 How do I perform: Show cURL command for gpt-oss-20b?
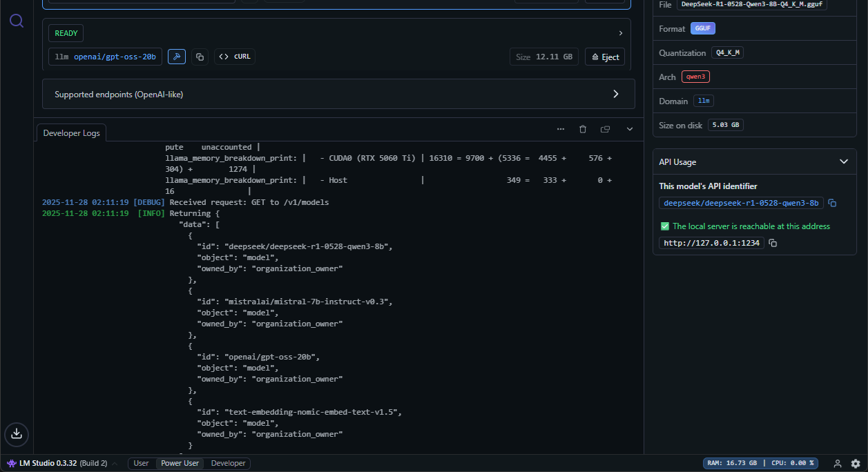pos(235,57)
